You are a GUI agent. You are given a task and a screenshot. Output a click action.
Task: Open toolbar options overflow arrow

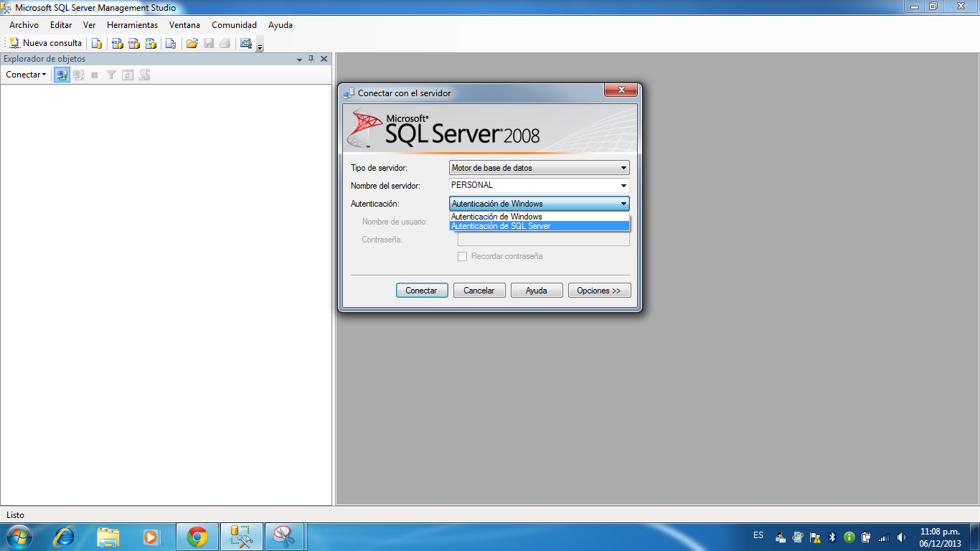[260, 45]
